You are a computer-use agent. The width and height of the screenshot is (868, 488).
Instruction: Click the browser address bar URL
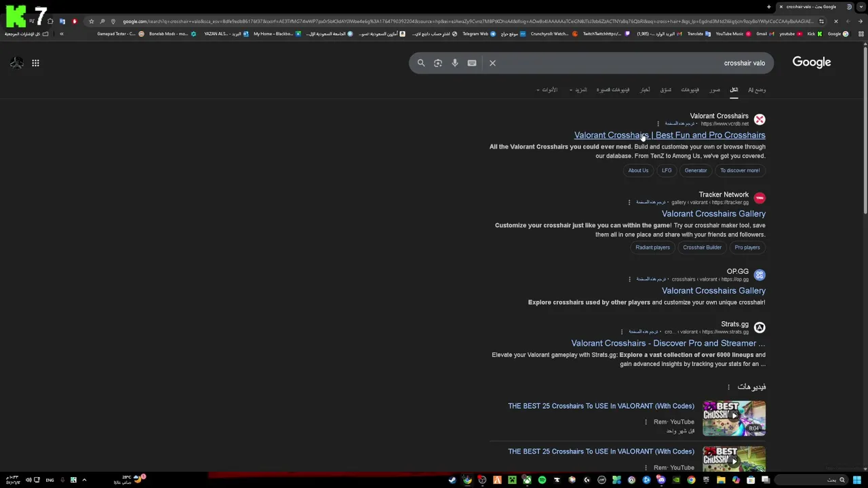coord(468,21)
